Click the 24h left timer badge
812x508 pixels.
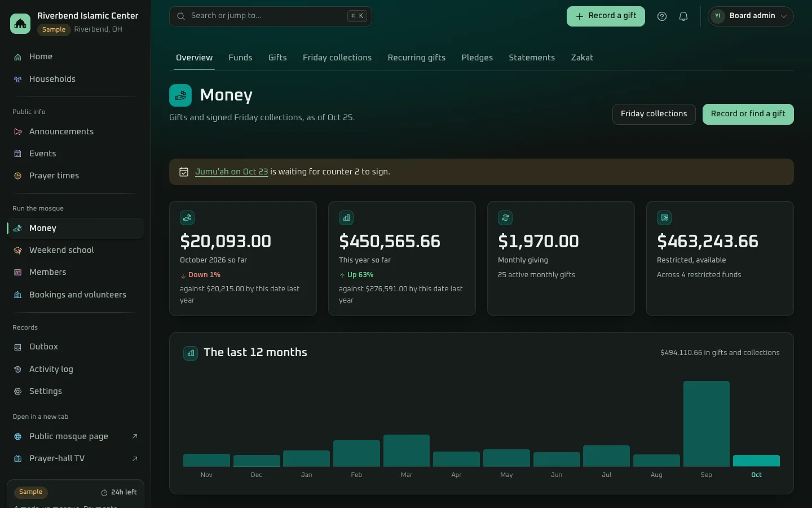click(x=119, y=492)
